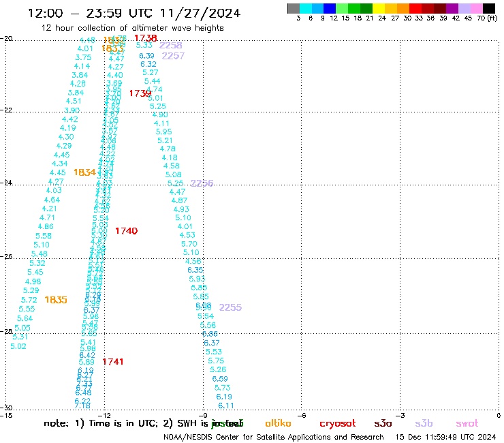Click the cyan swatch between 3 and 6 ft
Viewport: 504px width, 443px height.
pyautogui.click(x=305, y=8)
